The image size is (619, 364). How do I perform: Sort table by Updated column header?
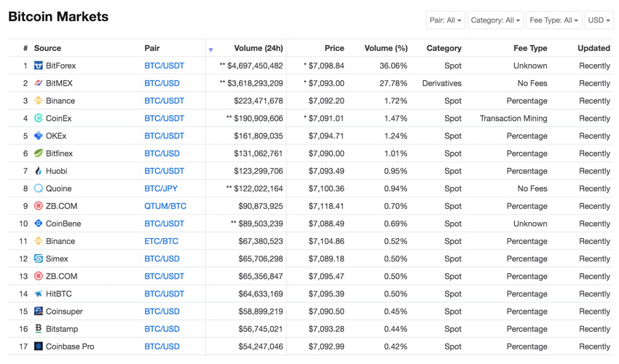click(x=594, y=48)
